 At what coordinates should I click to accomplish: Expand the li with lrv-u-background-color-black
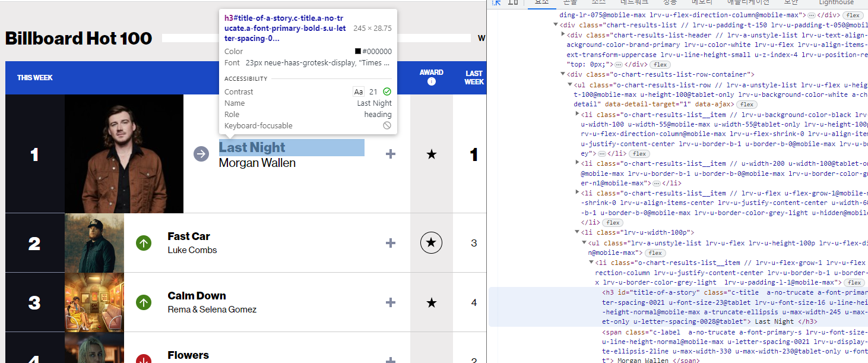point(577,114)
